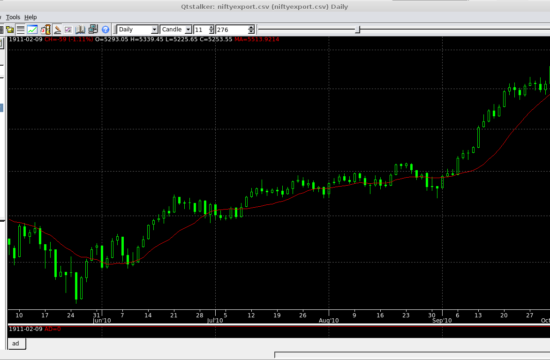Click the 1911-02-09 date in chart info line
This screenshot has width=550, height=360.
point(25,39)
